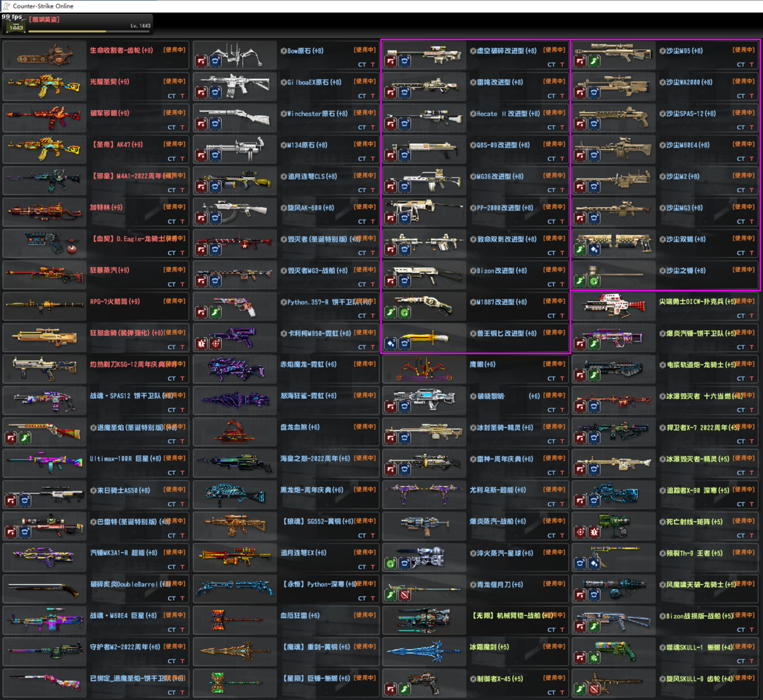Click 使用中 status on 沙尘之锤

[744, 270]
